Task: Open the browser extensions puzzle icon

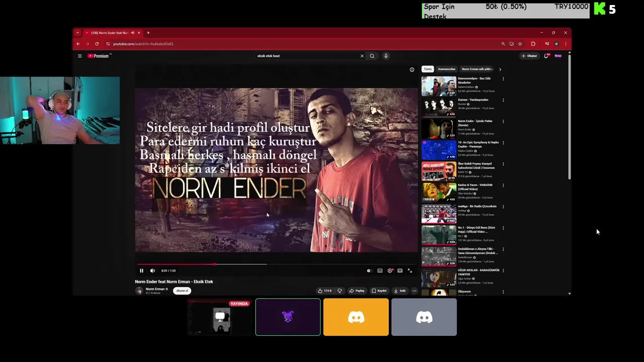Action: (x=533, y=44)
